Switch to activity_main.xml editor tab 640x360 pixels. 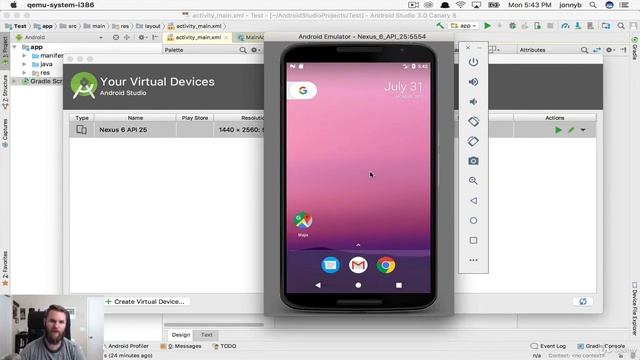(198, 37)
